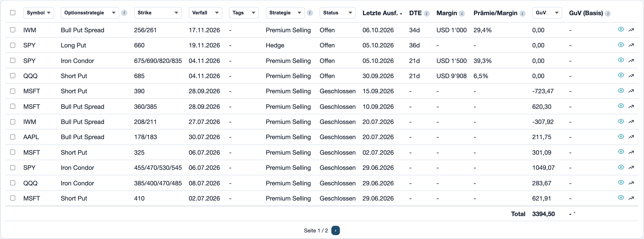
Task: Check the IWM 17.11.2026 row checkbox
Action: 13,30
